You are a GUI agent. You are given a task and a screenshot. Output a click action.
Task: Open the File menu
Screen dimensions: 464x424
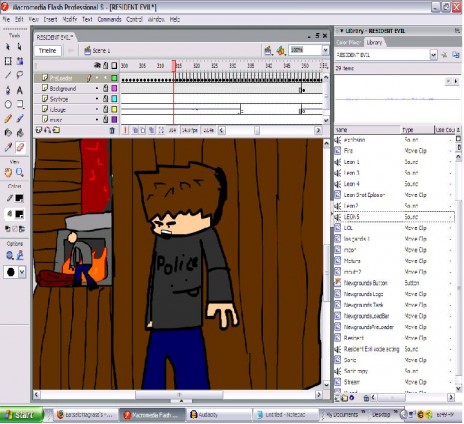click(x=6, y=19)
